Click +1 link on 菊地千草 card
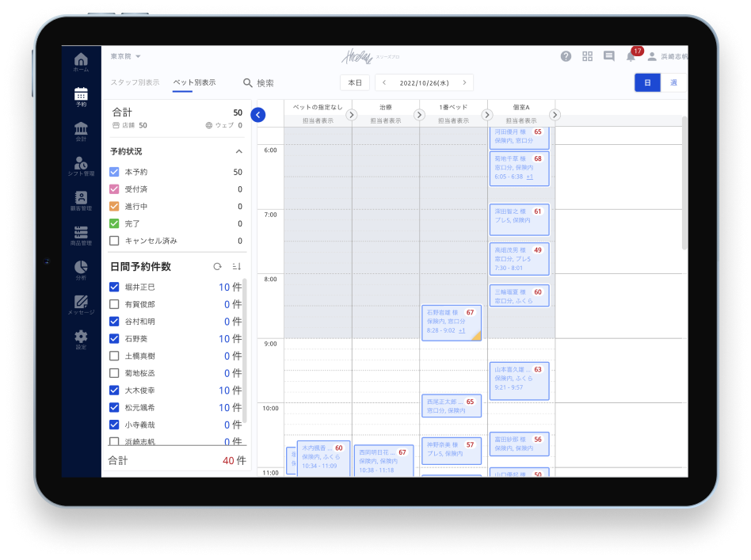Image resolution: width=751 pixels, height=560 pixels. [x=530, y=177]
